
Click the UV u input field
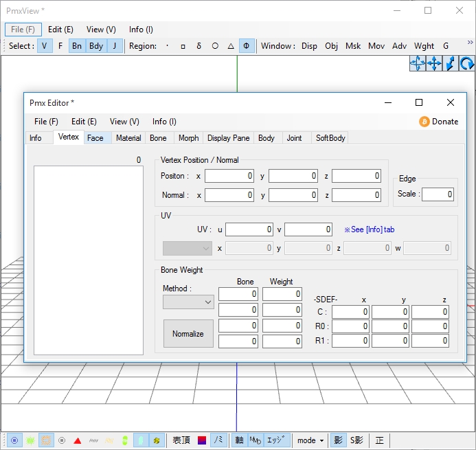[249, 229]
